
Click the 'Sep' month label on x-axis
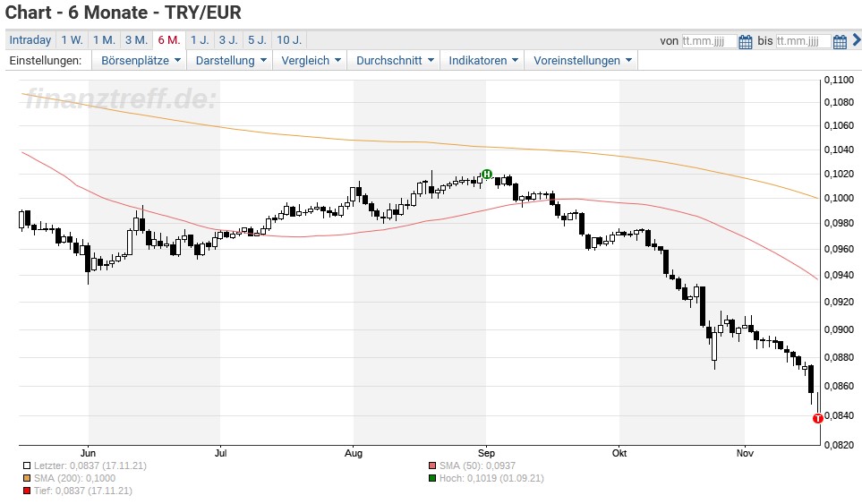[x=486, y=454]
